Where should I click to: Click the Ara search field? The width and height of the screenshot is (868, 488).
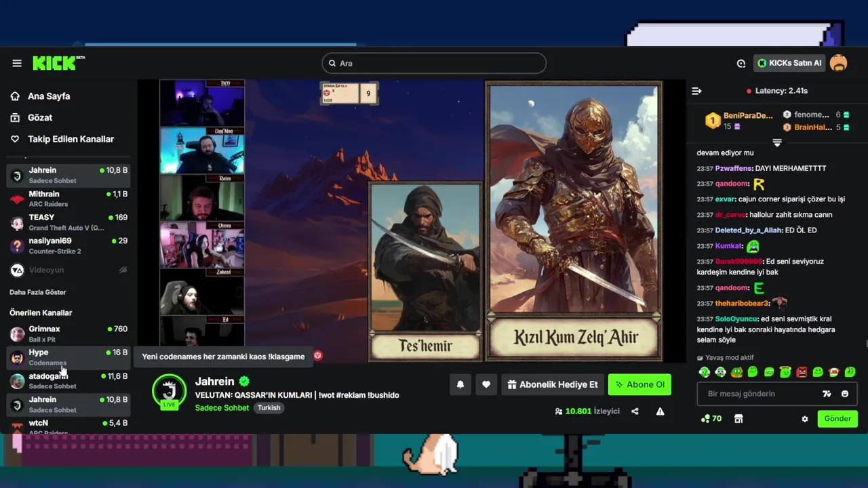point(434,63)
